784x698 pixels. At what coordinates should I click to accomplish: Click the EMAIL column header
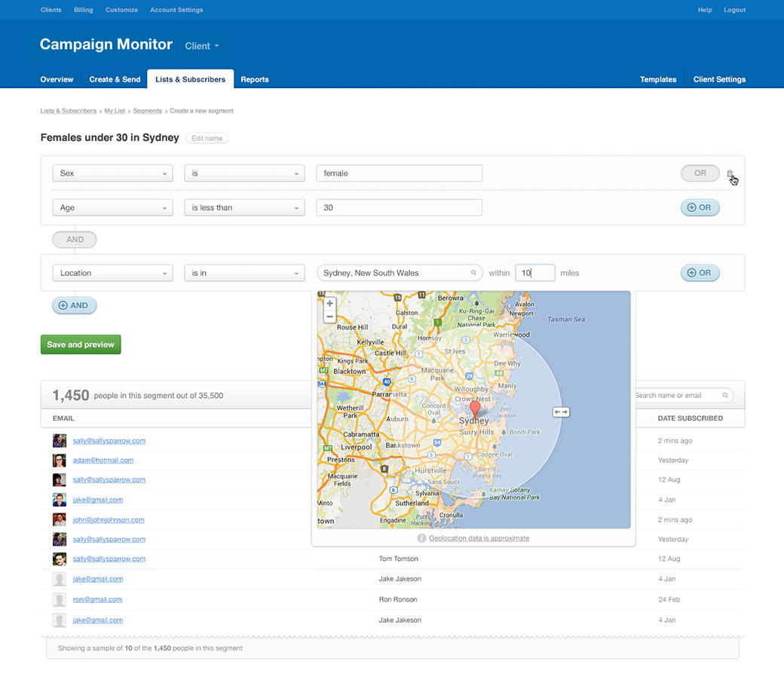(63, 418)
